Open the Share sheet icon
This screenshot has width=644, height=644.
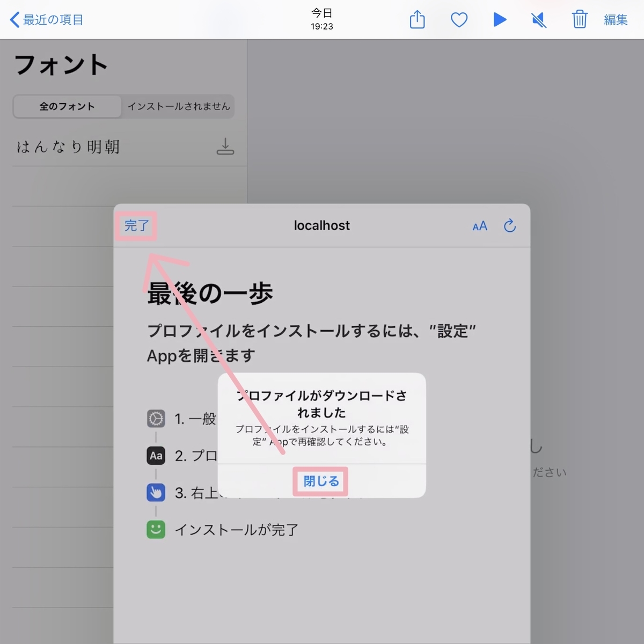418,19
